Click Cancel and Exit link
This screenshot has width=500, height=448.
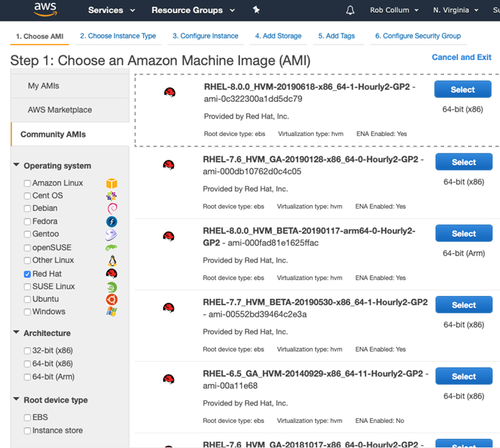[462, 57]
